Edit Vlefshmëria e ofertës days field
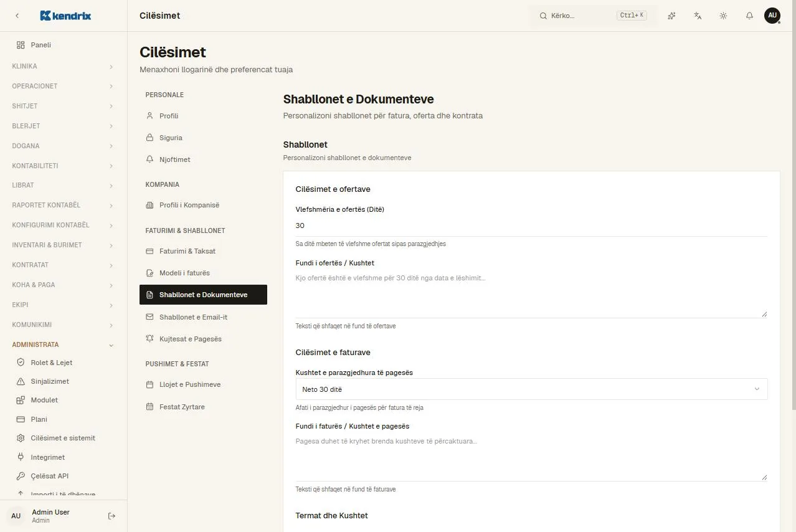 click(531, 226)
